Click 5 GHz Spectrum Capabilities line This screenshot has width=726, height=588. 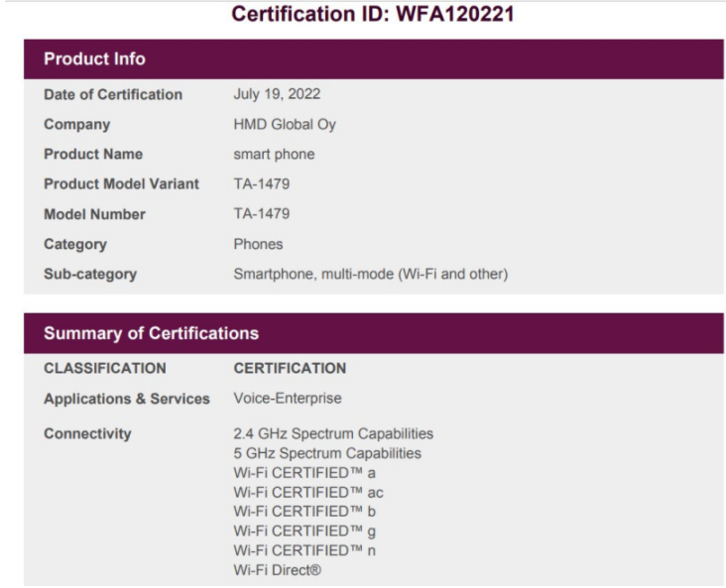point(327,453)
